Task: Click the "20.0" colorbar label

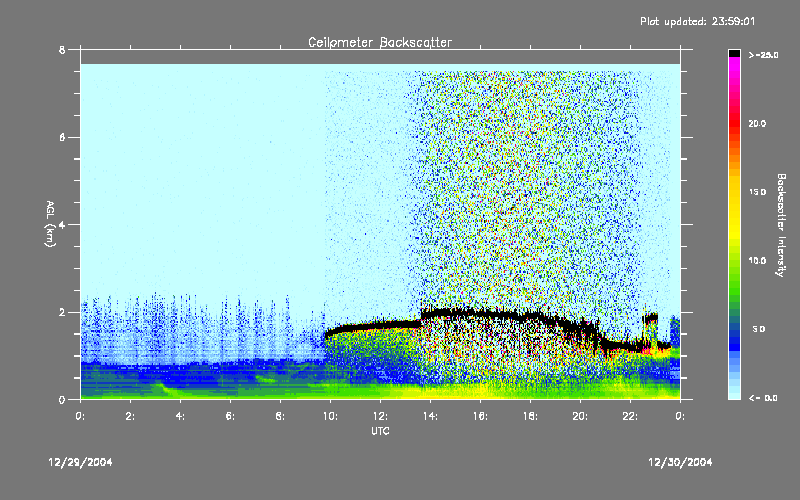Action: pos(757,123)
